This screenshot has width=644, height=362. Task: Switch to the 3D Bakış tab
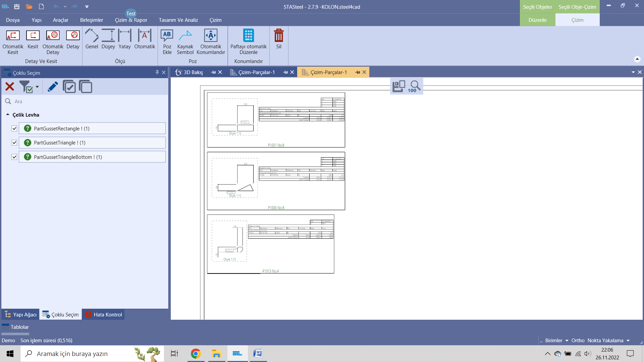pos(193,72)
